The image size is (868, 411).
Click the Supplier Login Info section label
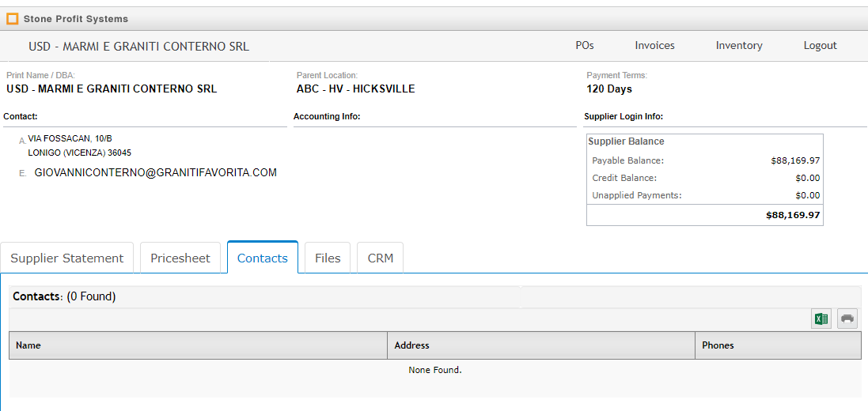[624, 117]
